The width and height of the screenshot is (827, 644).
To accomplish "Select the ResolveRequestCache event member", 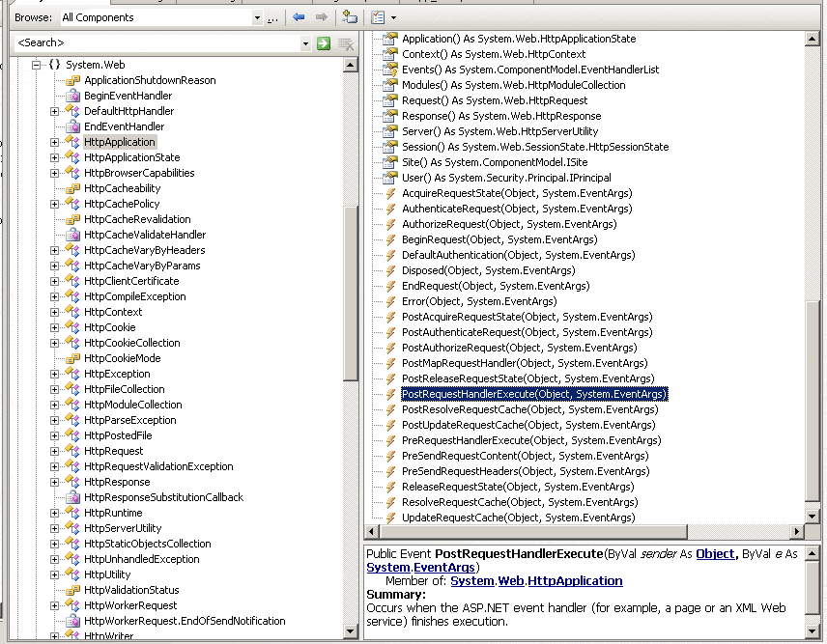I will coord(520,502).
